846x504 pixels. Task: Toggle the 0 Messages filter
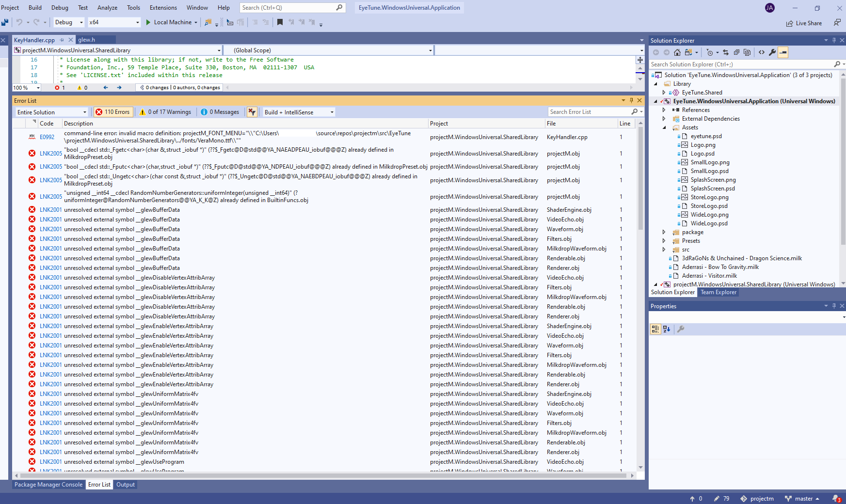click(220, 112)
